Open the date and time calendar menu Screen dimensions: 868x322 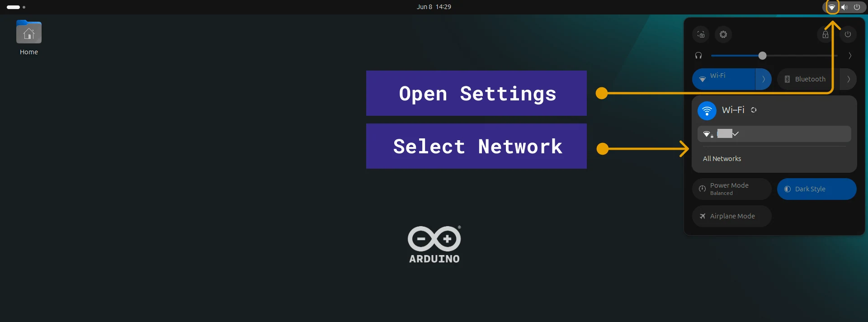[x=434, y=7]
